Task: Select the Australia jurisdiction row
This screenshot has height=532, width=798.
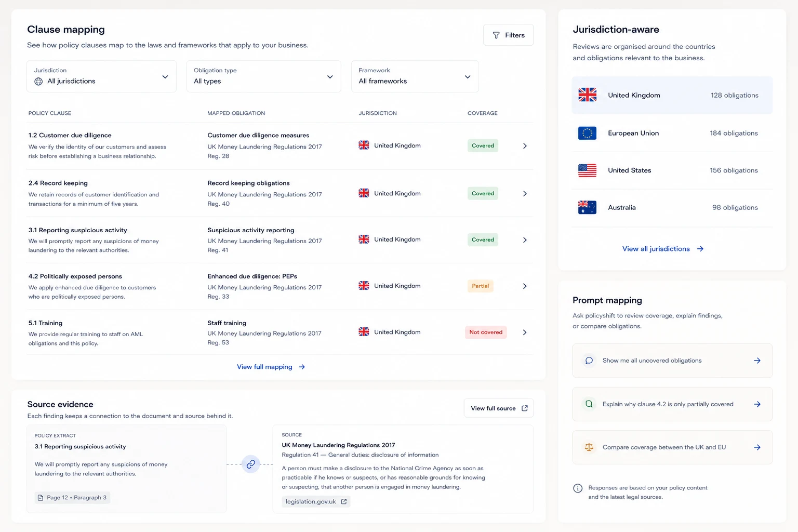Action: (672, 208)
